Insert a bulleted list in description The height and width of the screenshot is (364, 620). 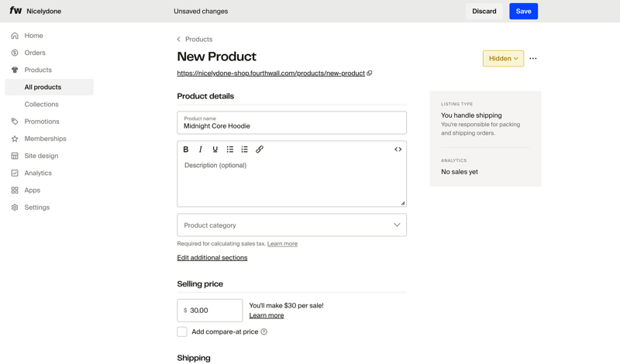230,149
